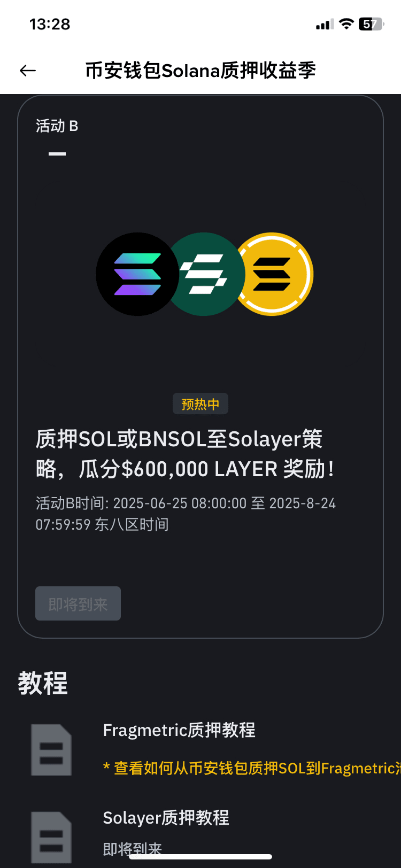Click the yellow BNSOL coin icon
The width and height of the screenshot is (401, 868).
(273, 274)
